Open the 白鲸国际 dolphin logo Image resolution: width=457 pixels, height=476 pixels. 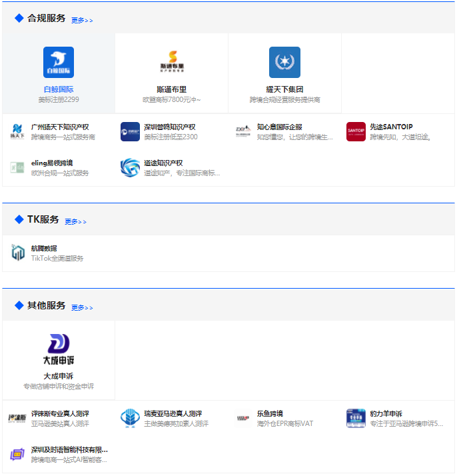pos(59,62)
